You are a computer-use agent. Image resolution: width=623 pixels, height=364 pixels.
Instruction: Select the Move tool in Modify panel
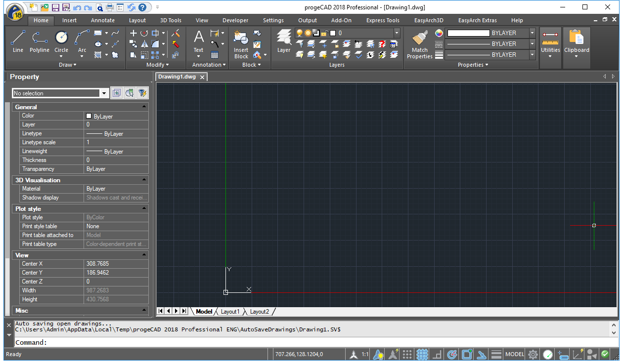[x=133, y=33]
